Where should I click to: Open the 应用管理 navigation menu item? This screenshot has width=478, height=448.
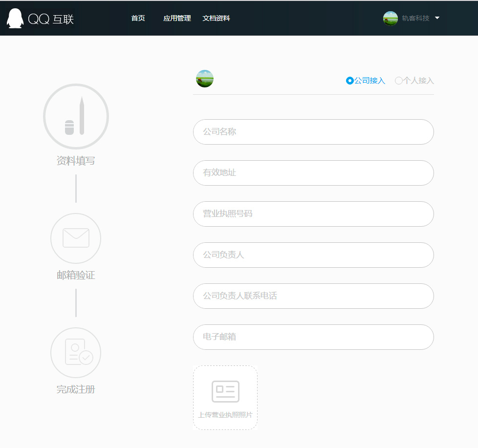point(177,19)
